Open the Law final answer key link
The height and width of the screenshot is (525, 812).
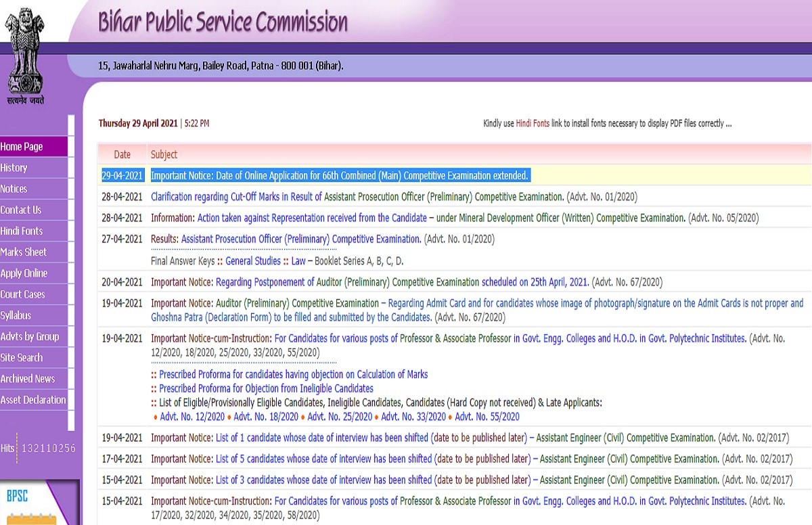click(298, 260)
